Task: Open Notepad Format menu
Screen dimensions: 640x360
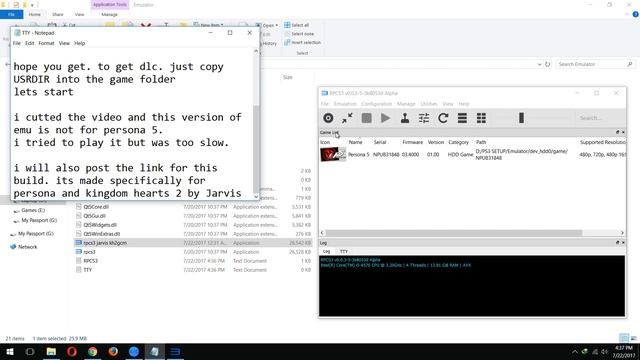Action: [x=46, y=43]
